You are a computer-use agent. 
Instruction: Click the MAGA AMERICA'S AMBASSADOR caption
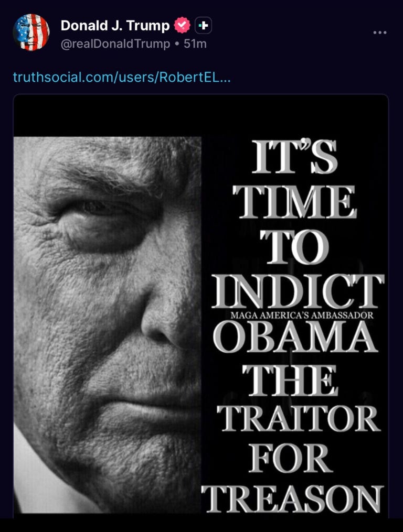[x=302, y=315]
